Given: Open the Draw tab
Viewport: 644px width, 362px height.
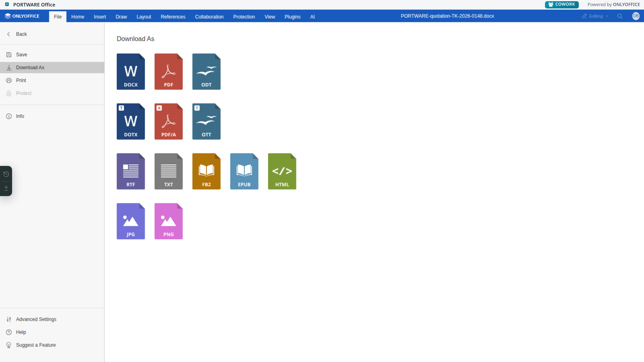Looking at the screenshot, I should pyautogui.click(x=121, y=17).
